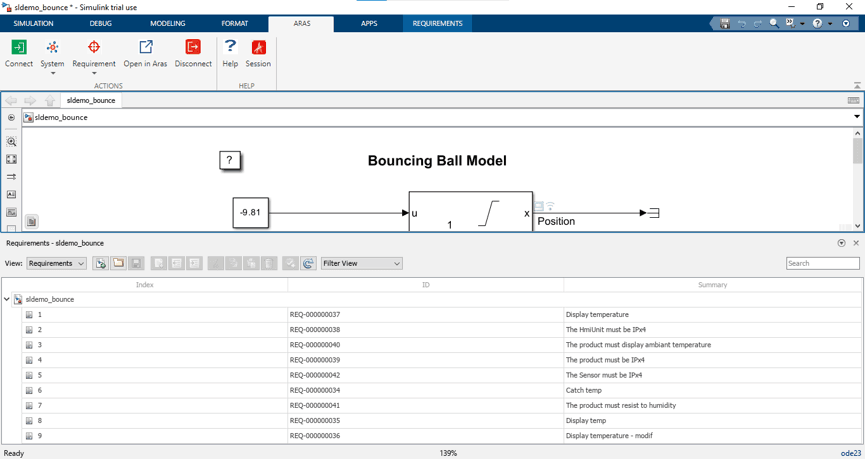865x459 pixels.
Task: Open the Filter View dropdown
Action: tap(362, 263)
